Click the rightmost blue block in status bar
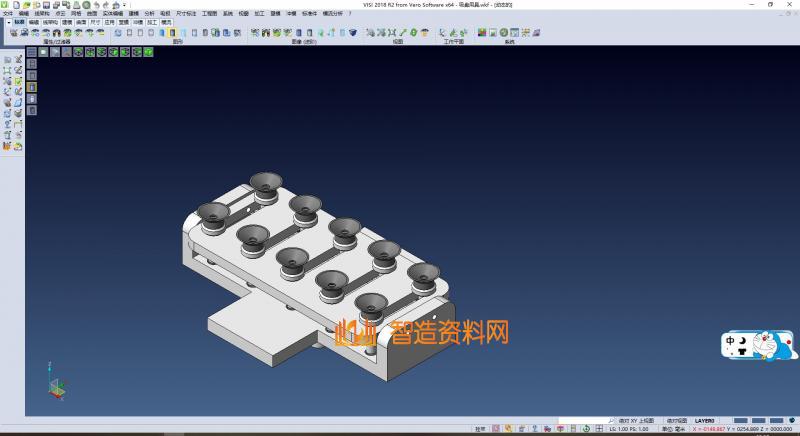This screenshot has width=800, height=436. pyautogui.click(x=776, y=421)
